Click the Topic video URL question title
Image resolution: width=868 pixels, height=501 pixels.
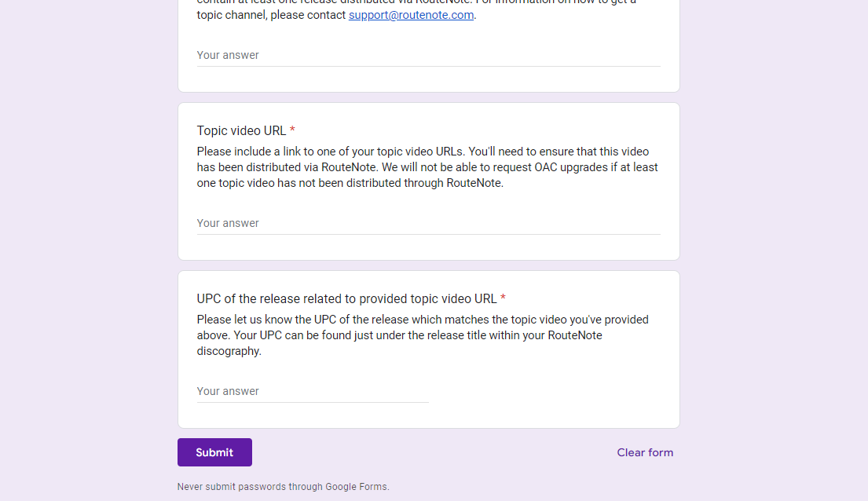coord(241,130)
